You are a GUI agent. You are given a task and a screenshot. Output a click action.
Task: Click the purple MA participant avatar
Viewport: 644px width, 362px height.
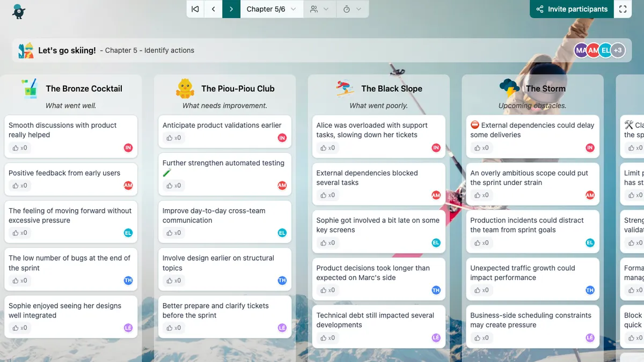click(x=581, y=50)
